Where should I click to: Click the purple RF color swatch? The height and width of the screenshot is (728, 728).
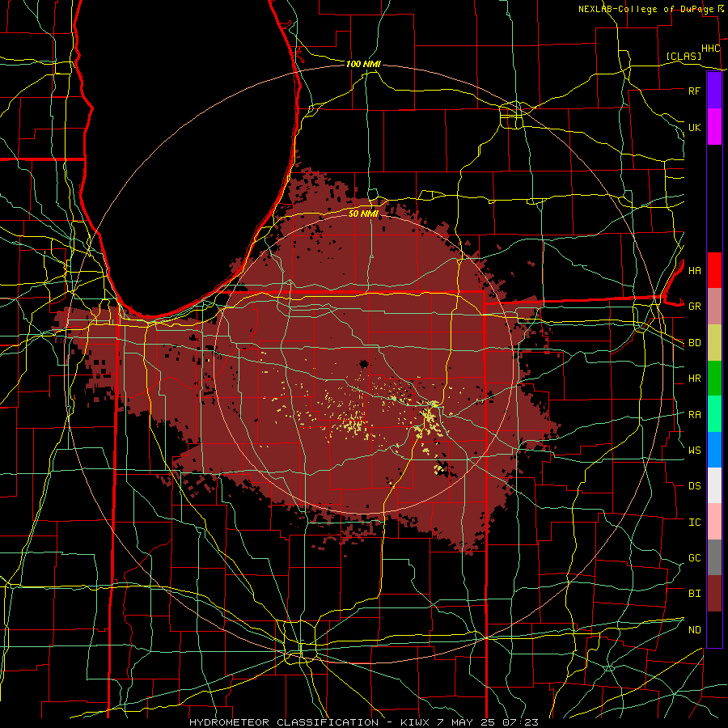coord(714,91)
